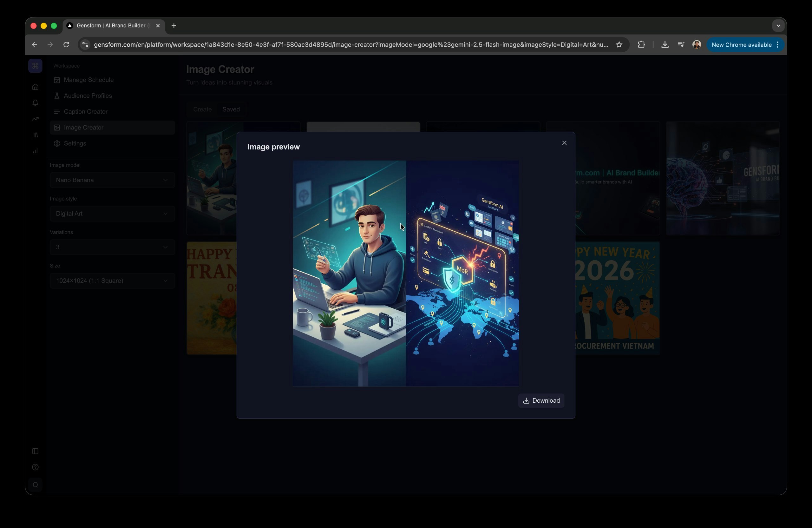Open analytics via the trending arrow icon
Screen dimensions: 812x528
tap(35, 118)
